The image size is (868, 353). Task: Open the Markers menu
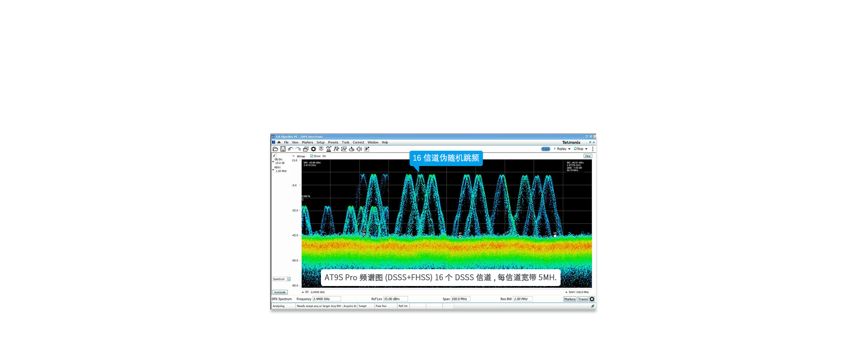coord(307,142)
